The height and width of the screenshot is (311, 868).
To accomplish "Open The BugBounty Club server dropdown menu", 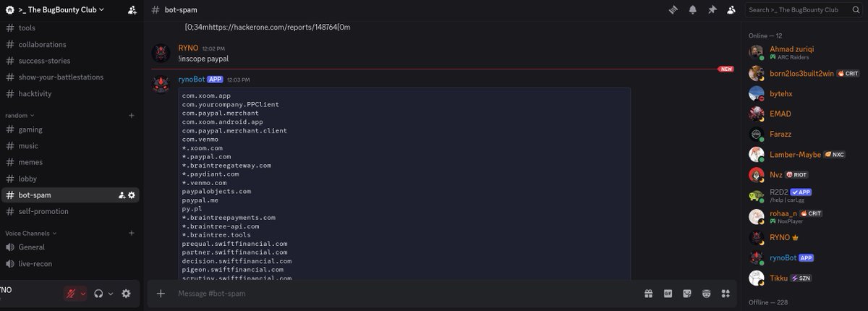I will pos(61,9).
